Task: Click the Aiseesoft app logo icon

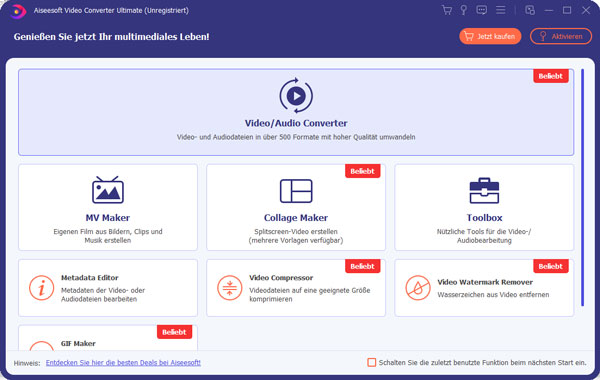Action: (18, 11)
